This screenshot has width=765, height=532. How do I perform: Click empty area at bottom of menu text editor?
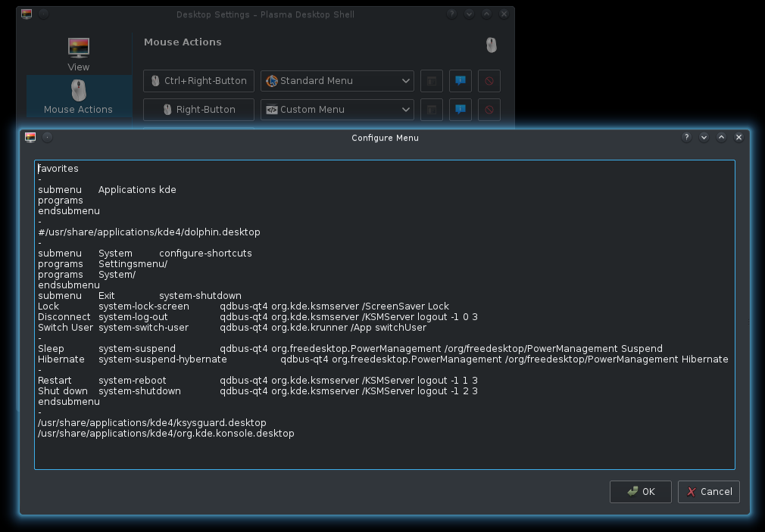(x=385, y=455)
